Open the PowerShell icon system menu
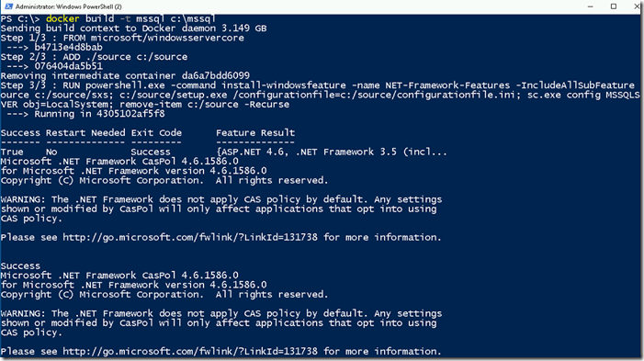The image size is (644, 361). coord(8,6)
